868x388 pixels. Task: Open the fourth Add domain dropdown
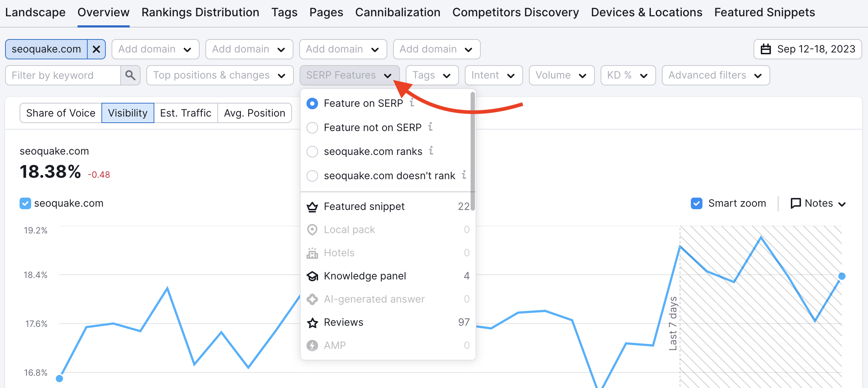coord(437,49)
